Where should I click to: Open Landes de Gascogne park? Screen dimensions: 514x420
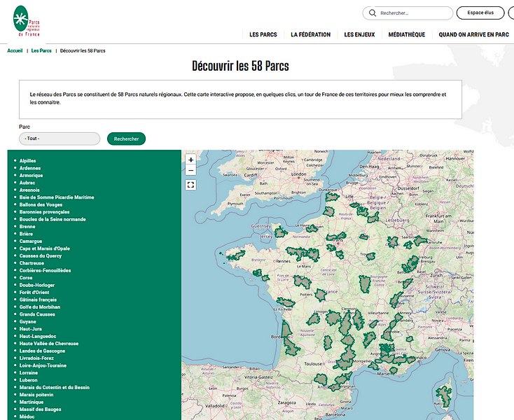click(x=42, y=351)
